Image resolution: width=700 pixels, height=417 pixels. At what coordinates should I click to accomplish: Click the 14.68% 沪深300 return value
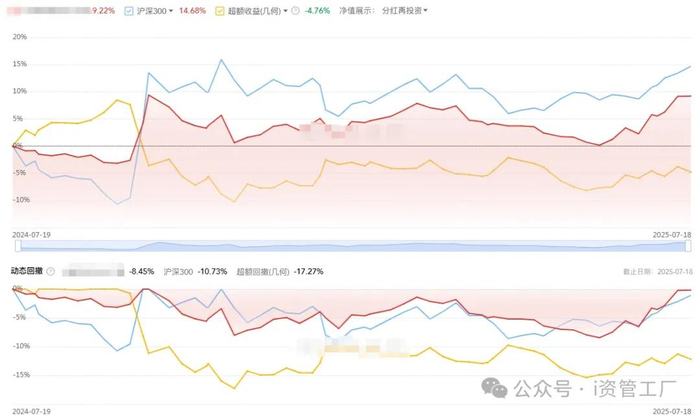pyautogui.click(x=192, y=11)
